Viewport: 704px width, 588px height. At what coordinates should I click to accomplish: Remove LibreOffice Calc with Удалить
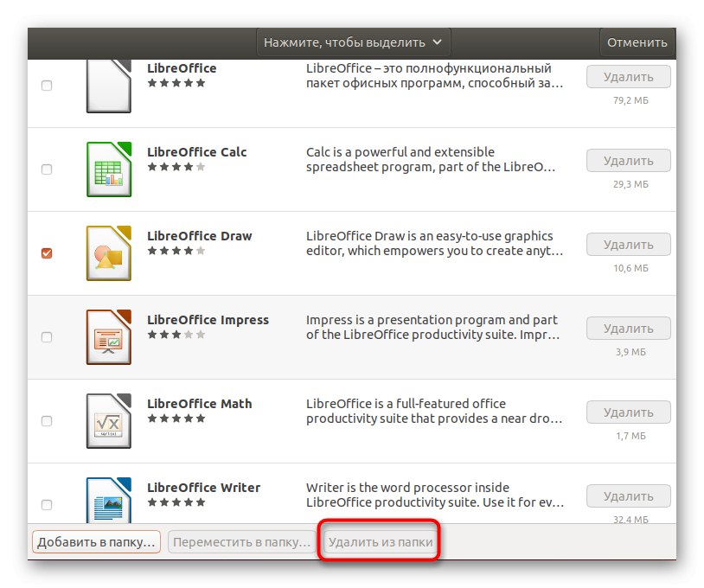coord(629,161)
